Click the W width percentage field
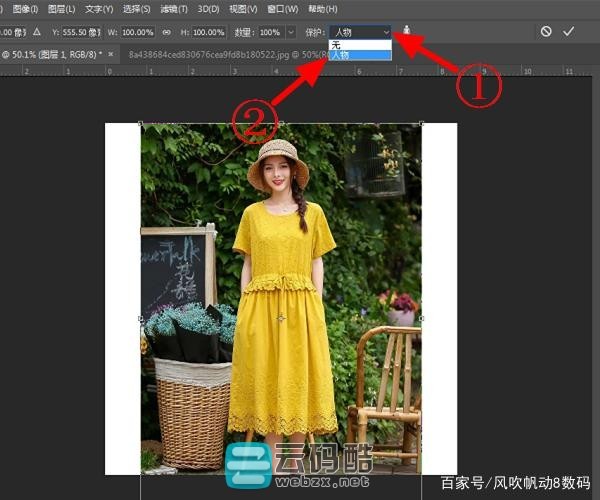 (139, 32)
